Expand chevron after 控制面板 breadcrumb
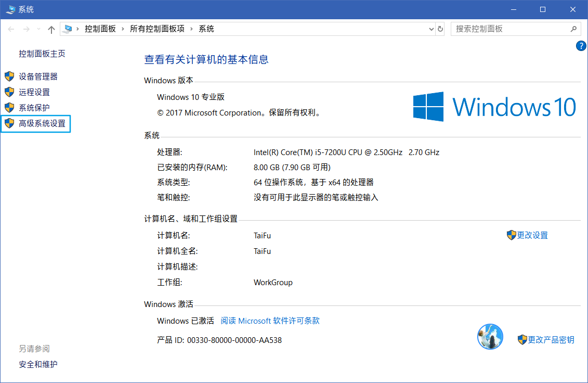This screenshot has width=588, height=383. (123, 29)
